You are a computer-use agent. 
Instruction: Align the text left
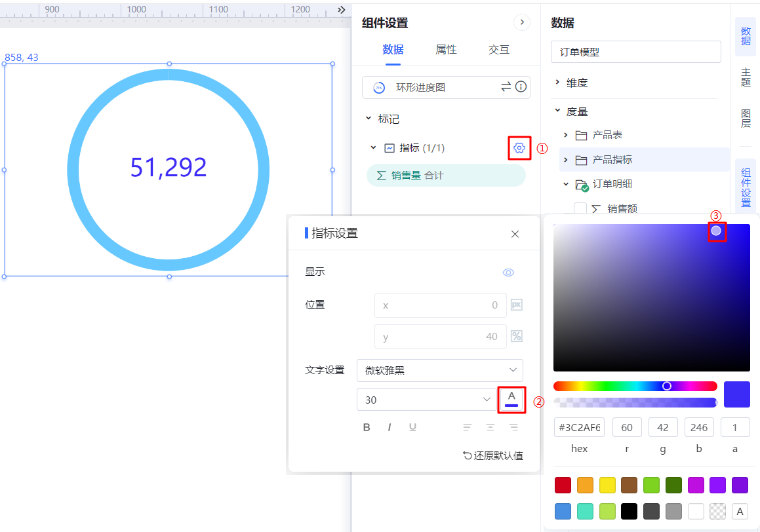pyautogui.click(x=468, y=427)
